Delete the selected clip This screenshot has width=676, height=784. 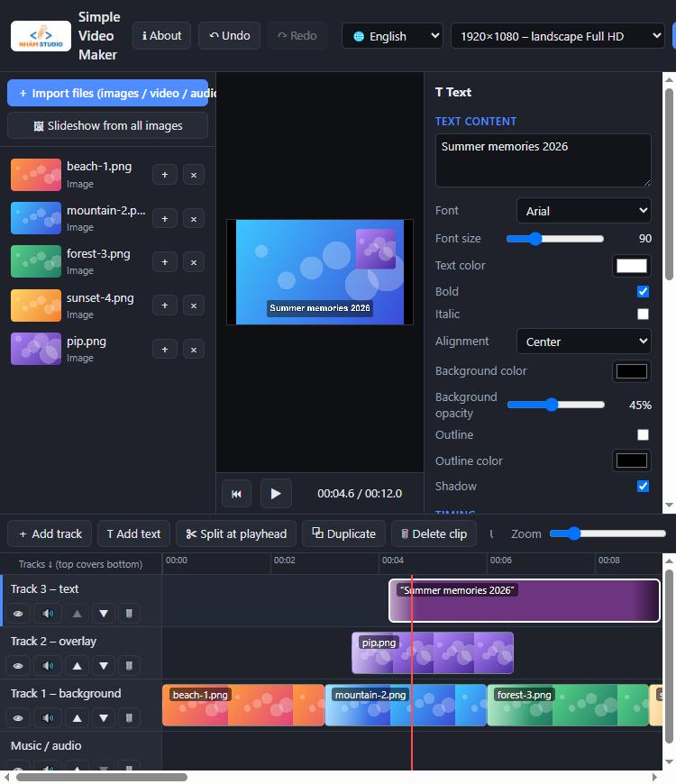pyautogui.click(x=434, y=534)
